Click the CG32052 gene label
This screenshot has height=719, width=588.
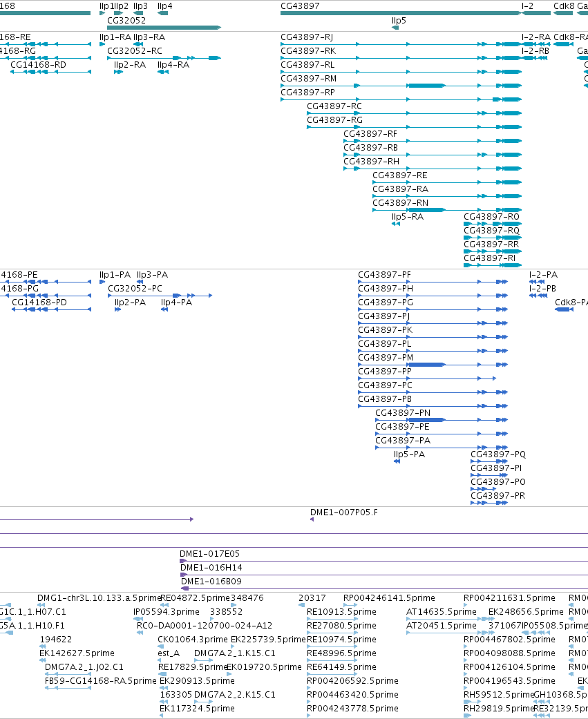pyautogui.click(x=126, y=21)
